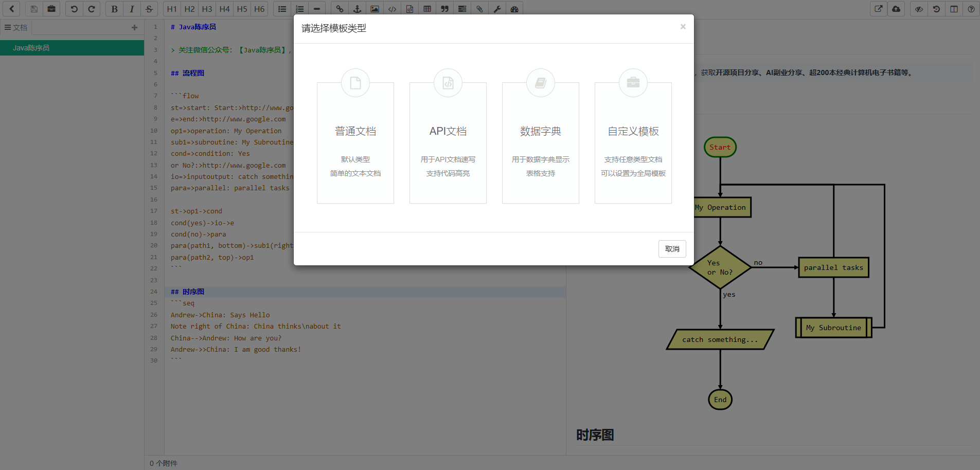
Task: Click the cloud upload icon
Action: point(896,9)
